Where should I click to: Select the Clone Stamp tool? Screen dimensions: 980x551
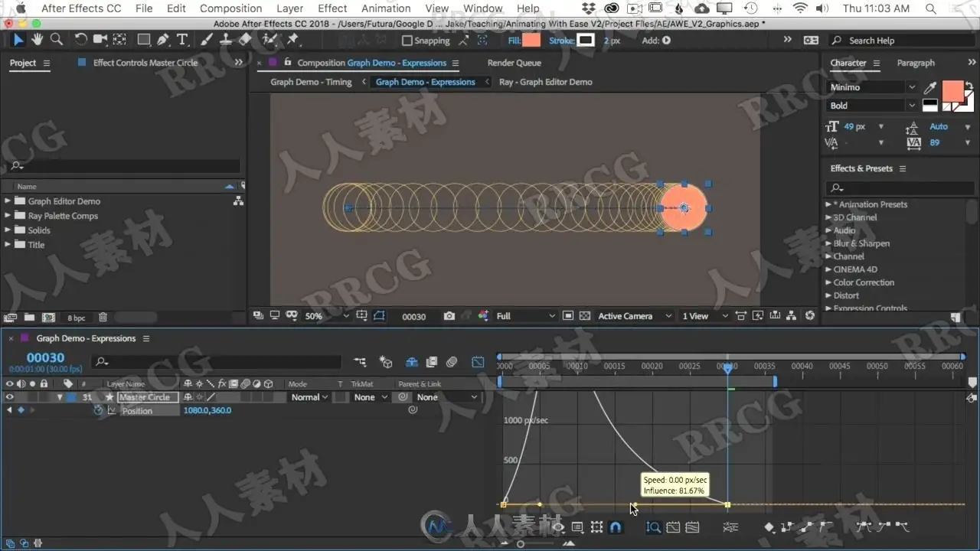(x=226, y=40)
